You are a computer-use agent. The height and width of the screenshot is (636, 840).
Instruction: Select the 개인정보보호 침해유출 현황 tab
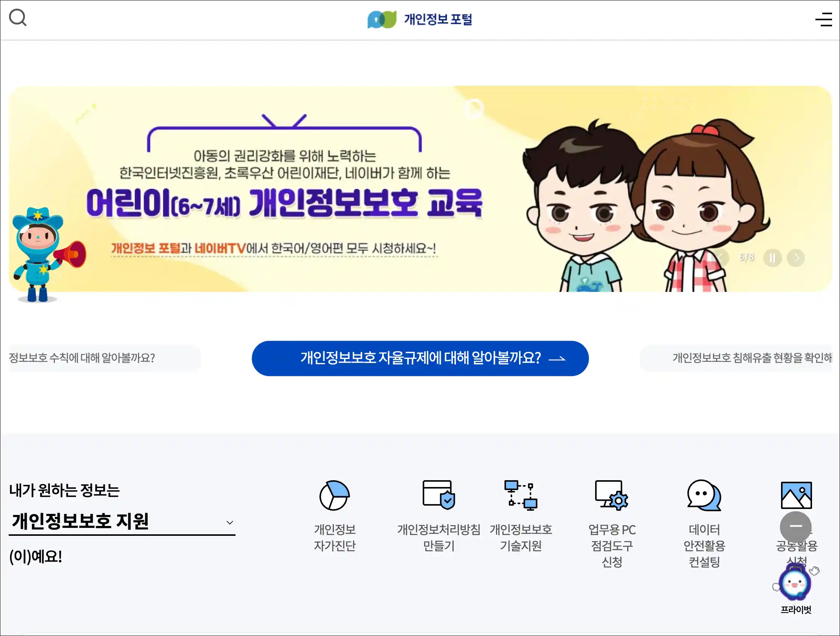(736, 358)
